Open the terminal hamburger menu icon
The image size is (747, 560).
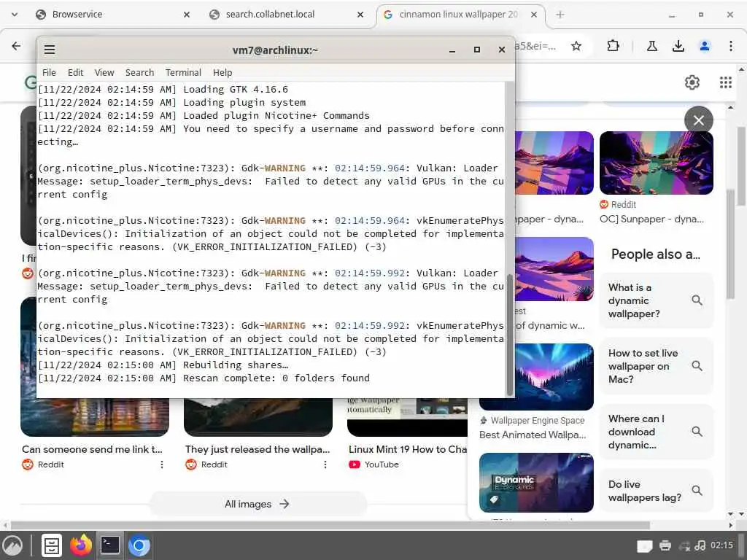(x=50, y=50)
